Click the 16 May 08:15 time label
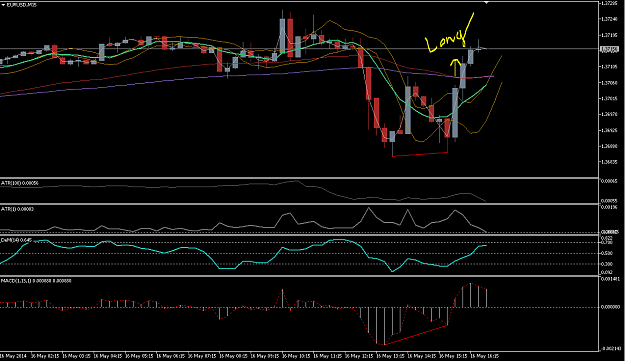The width and height of the screenshot is (625, 361). pyautogui.click(x=233, y=355)
